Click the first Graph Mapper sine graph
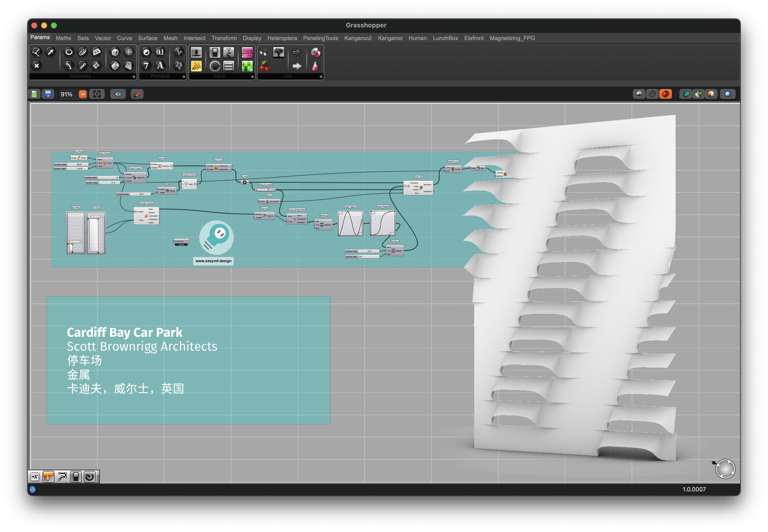Image resolution: width=768 pixels, height=532 pixels. click(x=350, y=223)
